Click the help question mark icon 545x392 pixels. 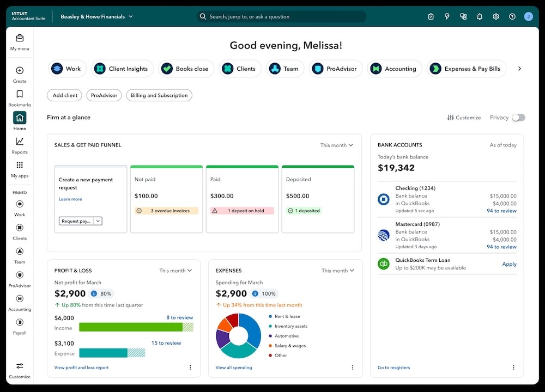point(512,16)
